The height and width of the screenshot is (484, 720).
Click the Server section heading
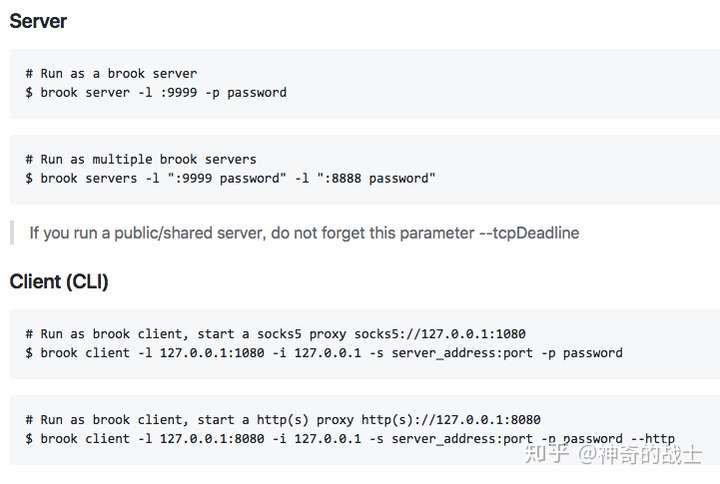point(39,20)
